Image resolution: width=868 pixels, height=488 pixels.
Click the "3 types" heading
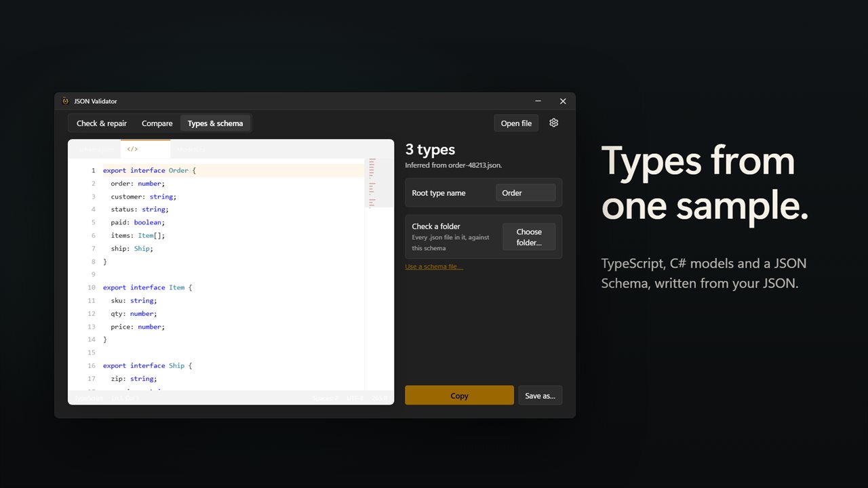[430, 150]
